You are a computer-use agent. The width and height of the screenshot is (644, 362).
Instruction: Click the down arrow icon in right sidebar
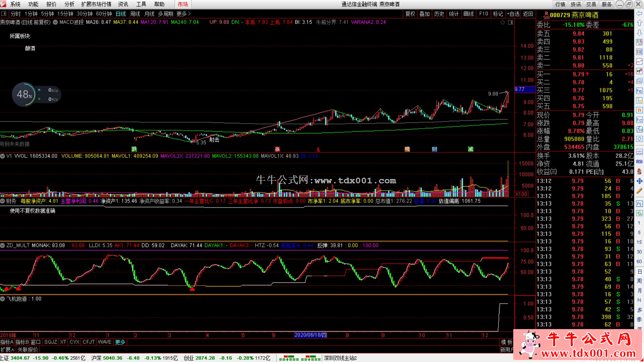pos(639,33)
